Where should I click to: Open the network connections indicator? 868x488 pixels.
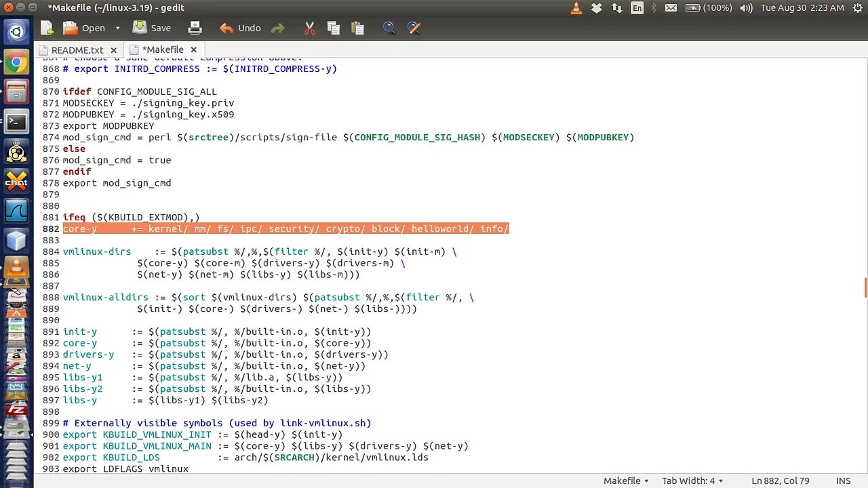coord(616,8)
